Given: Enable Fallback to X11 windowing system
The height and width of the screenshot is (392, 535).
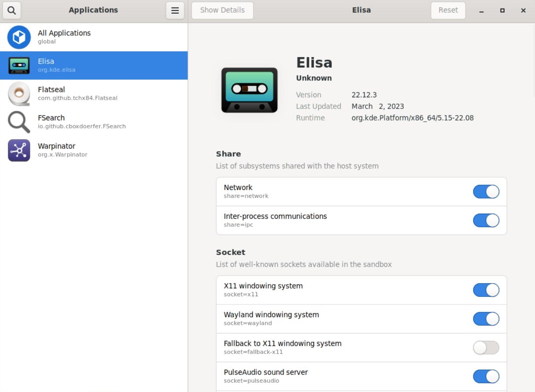Looking at the screenshot, I should tap(486, 347).
